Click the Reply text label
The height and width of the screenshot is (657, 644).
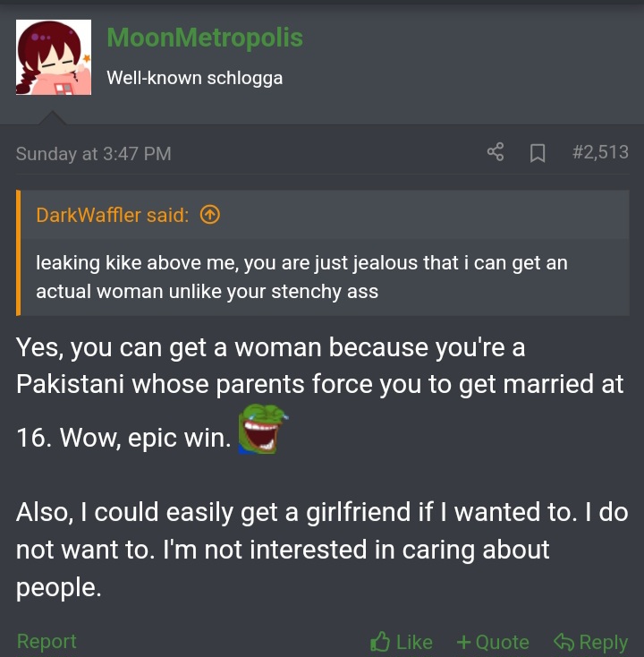coord(604,642)
